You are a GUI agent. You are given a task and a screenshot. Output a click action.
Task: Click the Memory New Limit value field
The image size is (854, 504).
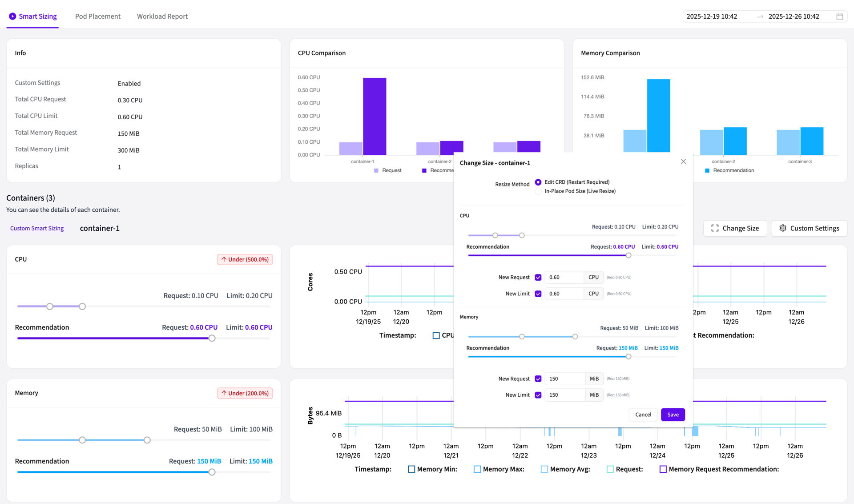pyautogui.click(x=565, y=395)
